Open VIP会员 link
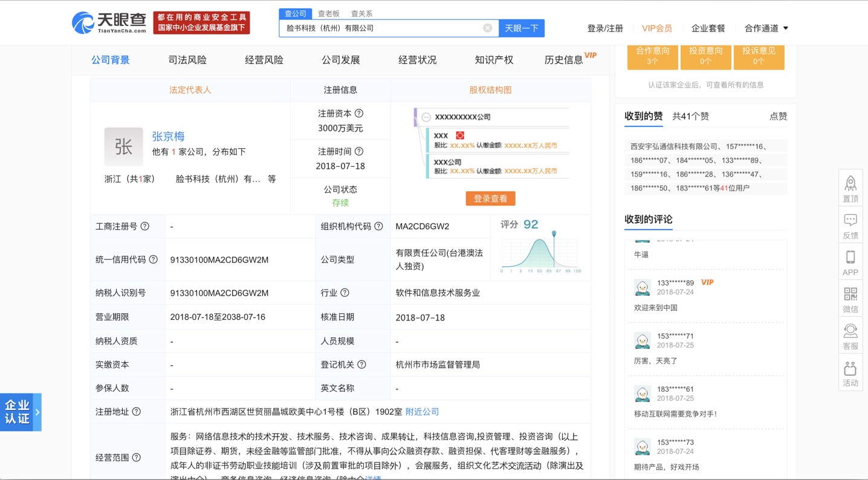868x480 pixels. [657, 28]
